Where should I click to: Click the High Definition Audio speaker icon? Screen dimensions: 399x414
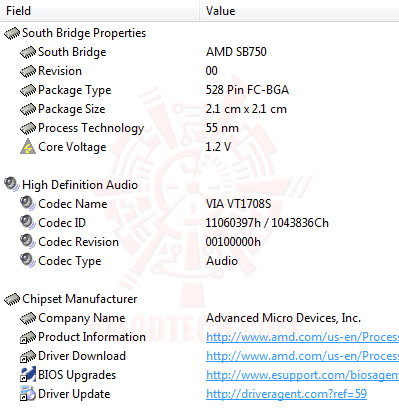pos(12,184)
